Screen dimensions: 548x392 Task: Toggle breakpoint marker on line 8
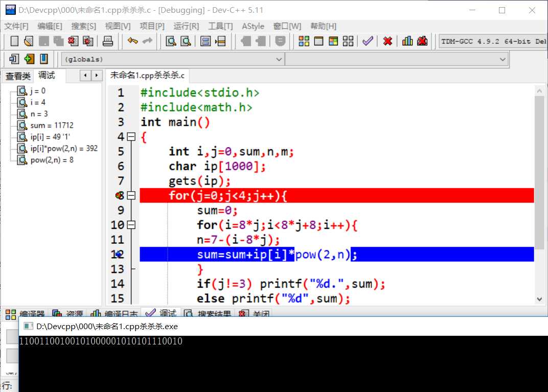tap(120, 195)
